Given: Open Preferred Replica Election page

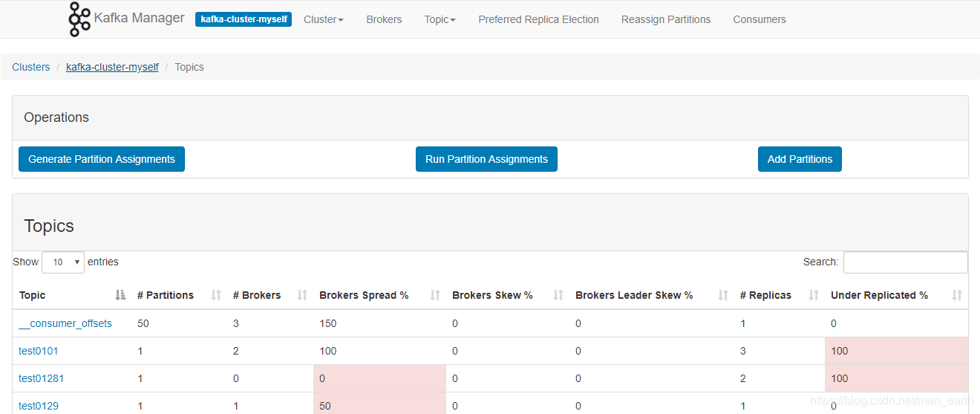Looking at the screenshot, I should point(538,19).
